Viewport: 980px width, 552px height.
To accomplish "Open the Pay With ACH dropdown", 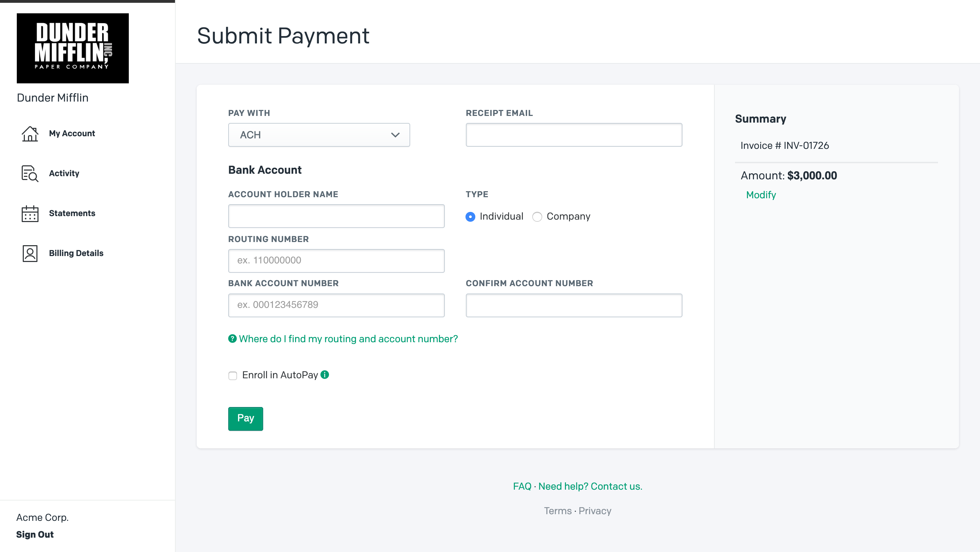I will pos(319,135).
